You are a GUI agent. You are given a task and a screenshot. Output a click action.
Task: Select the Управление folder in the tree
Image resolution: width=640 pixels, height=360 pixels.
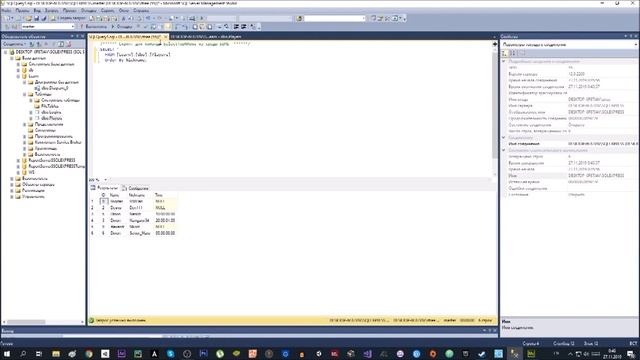[33, 196]
